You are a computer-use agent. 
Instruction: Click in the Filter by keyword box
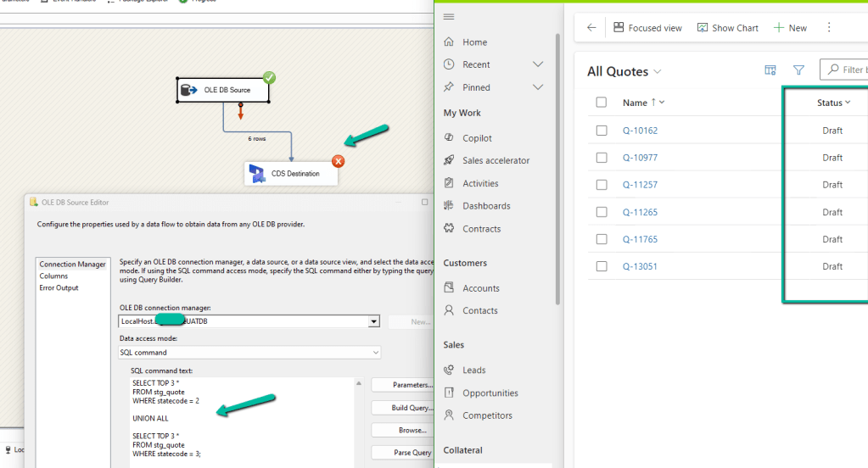click(x=846, y=70)
